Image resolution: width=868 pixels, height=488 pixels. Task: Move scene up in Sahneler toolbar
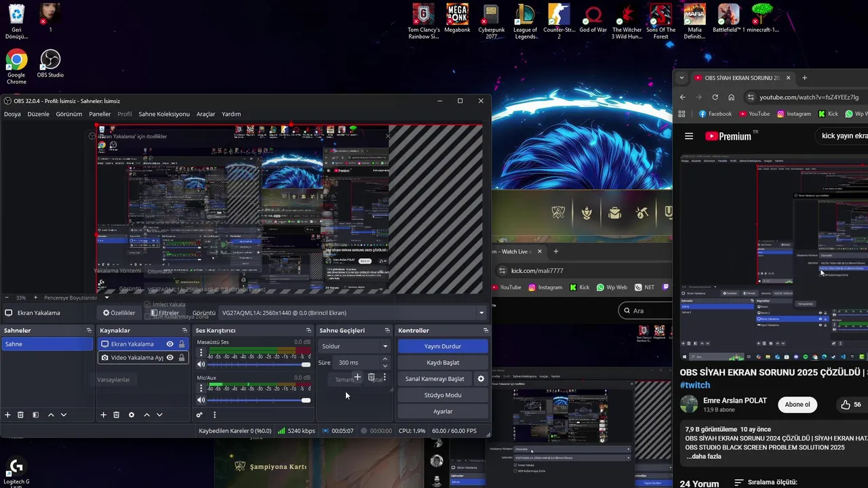point(50,415)
